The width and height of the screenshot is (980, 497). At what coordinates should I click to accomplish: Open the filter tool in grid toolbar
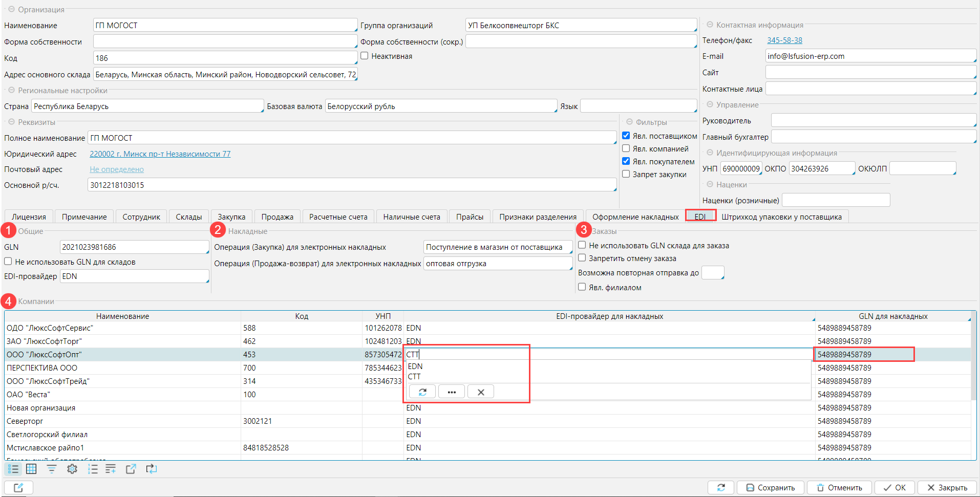click(52, 469)
